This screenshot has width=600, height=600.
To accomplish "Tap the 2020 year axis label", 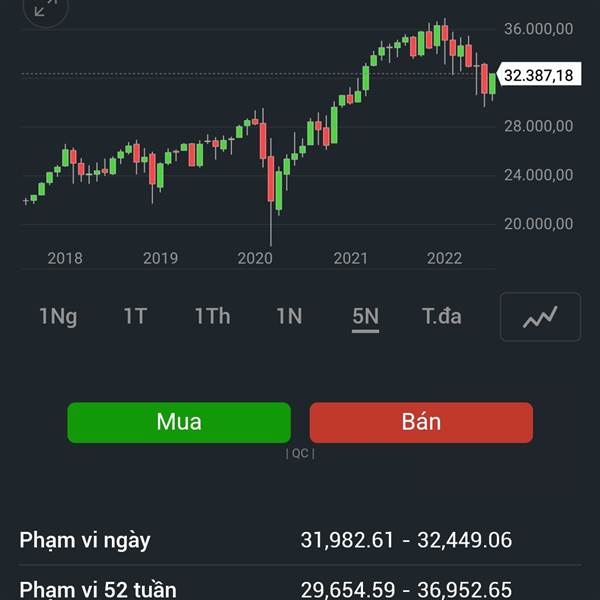I will point(255,258).
